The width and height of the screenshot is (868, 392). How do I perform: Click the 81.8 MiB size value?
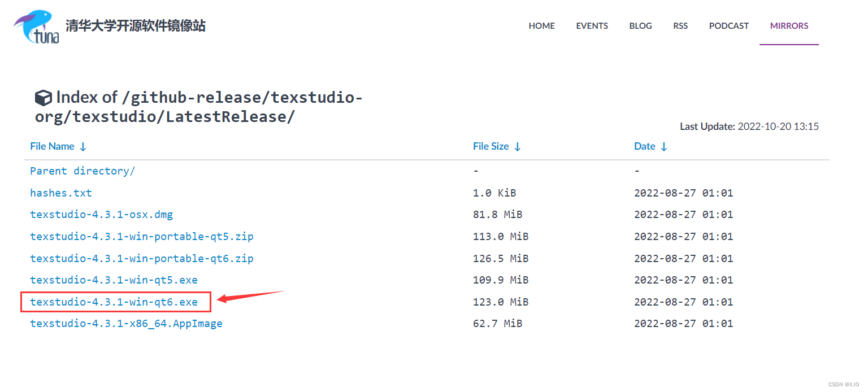497,215
